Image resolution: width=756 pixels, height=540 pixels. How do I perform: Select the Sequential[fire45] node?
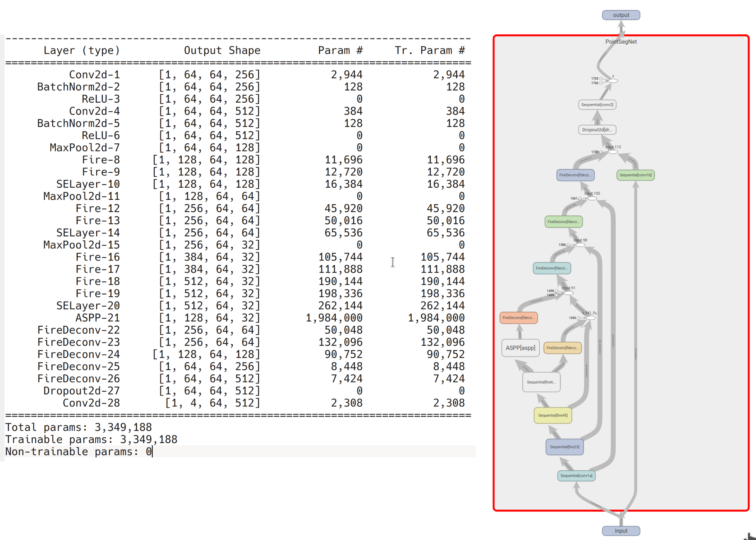point(553,415)
